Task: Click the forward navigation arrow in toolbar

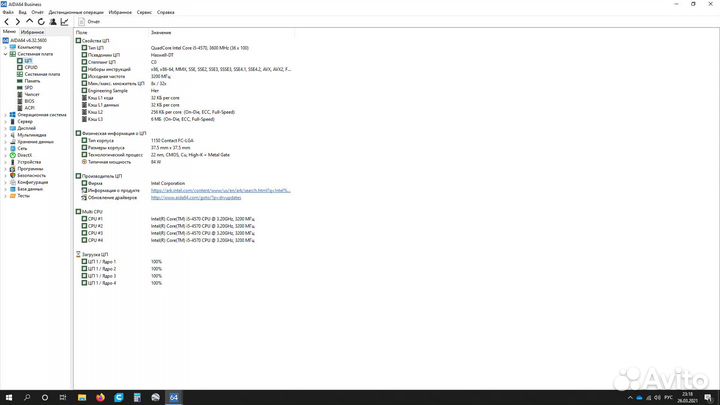Action: [17, 21]
